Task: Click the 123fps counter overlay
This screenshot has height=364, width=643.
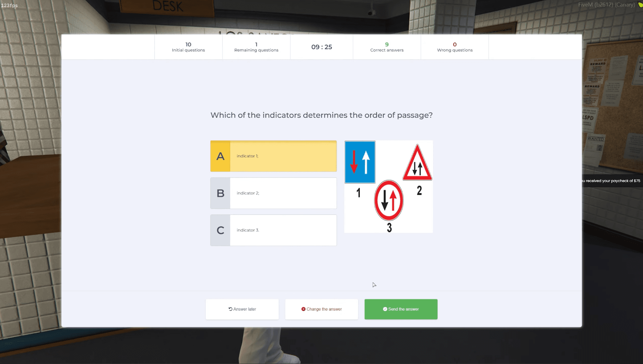Action: point(10,5)
